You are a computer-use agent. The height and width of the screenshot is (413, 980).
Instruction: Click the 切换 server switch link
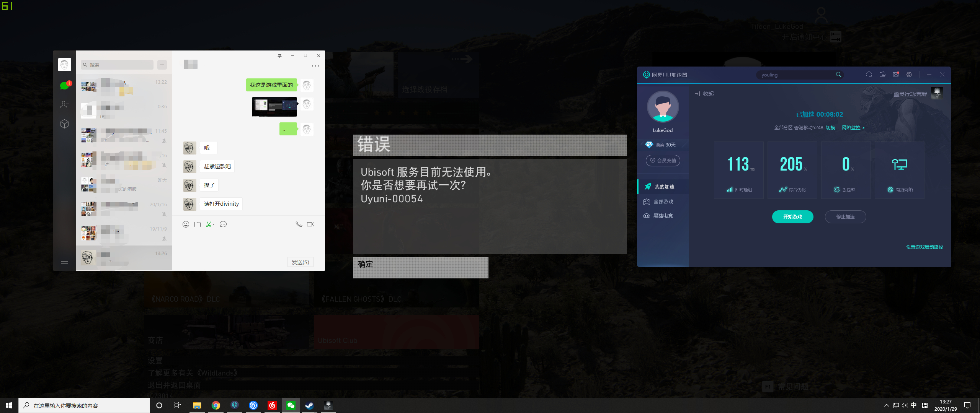[x=830, y=128]
